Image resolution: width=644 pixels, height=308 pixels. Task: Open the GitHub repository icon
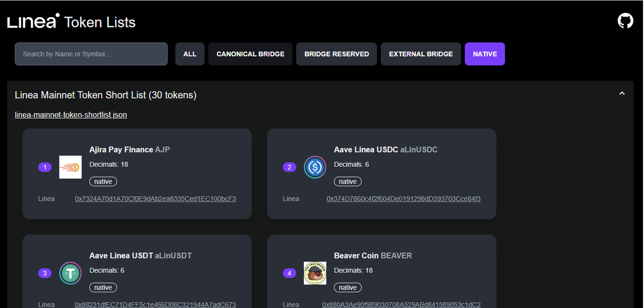(625, 21)
